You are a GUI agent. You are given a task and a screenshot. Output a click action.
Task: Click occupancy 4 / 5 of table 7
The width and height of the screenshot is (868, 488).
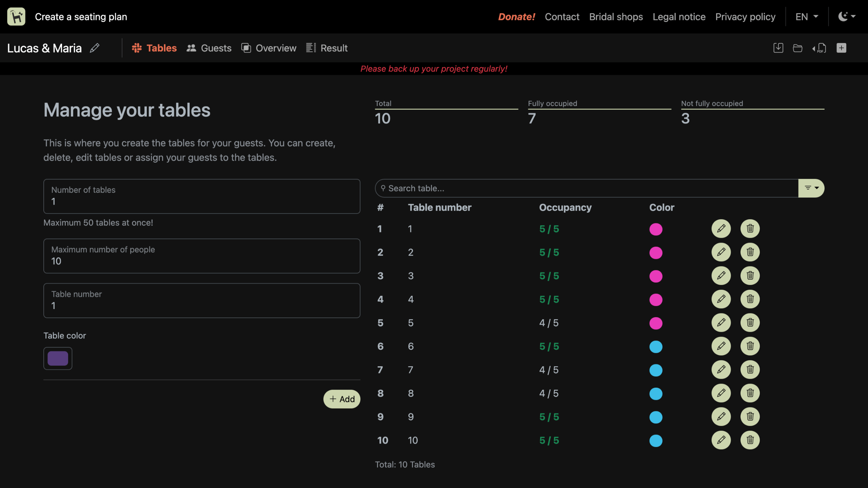tap(549, 370)
